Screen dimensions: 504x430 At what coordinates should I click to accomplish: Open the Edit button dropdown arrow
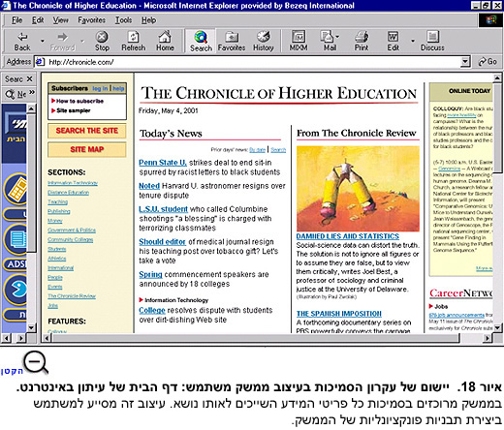point(413,42)
